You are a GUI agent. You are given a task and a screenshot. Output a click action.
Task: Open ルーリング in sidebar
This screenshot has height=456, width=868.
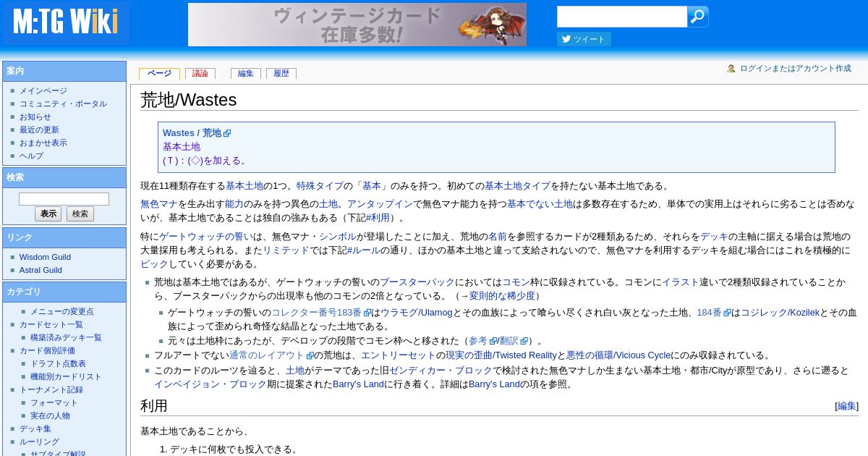click(39, 442)
